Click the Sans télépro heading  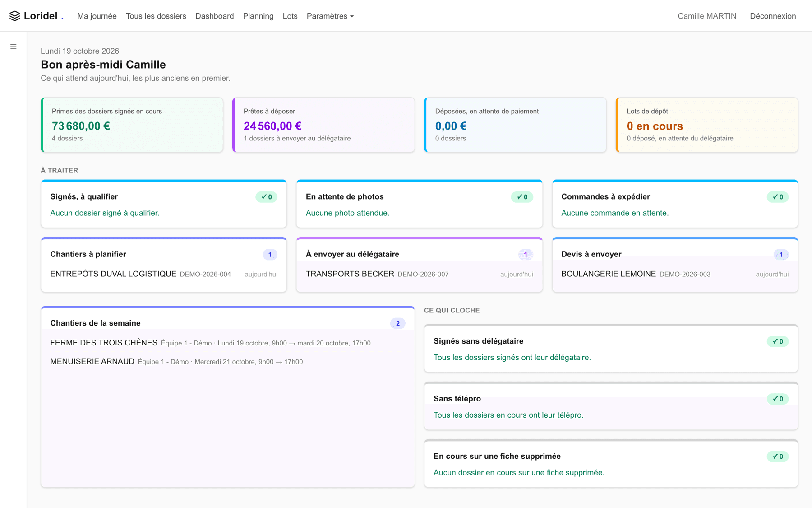click(x=457, y=399)
